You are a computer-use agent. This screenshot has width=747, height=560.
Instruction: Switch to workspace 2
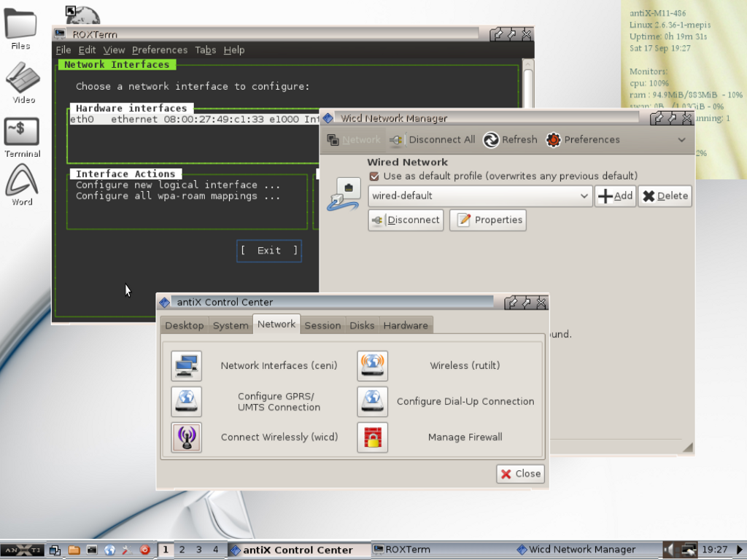pyautogui.click(x=182, y=550)
